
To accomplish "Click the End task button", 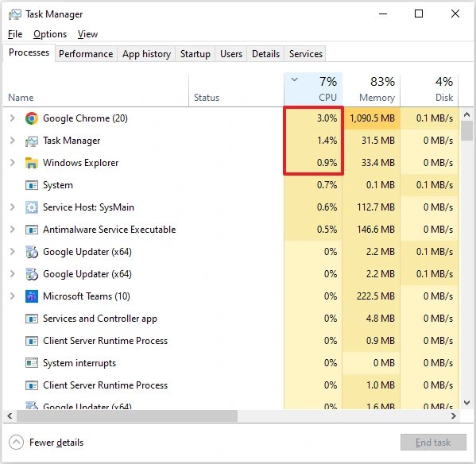I will pos(433,443).
